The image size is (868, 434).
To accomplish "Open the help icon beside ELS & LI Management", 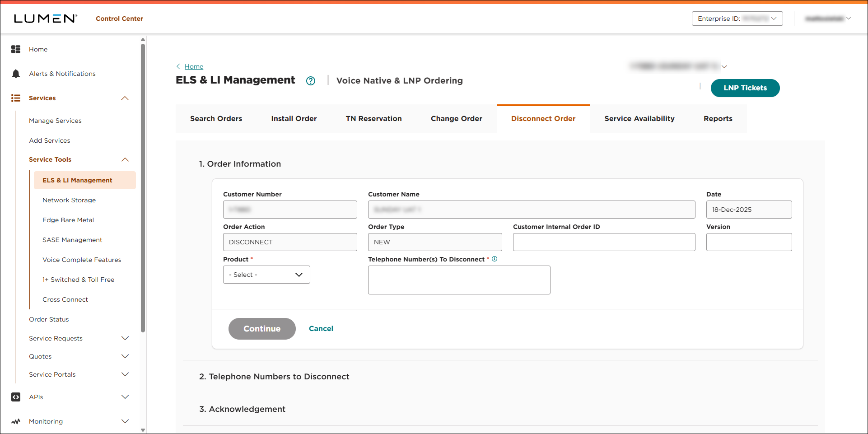I will tap(311, 80).
